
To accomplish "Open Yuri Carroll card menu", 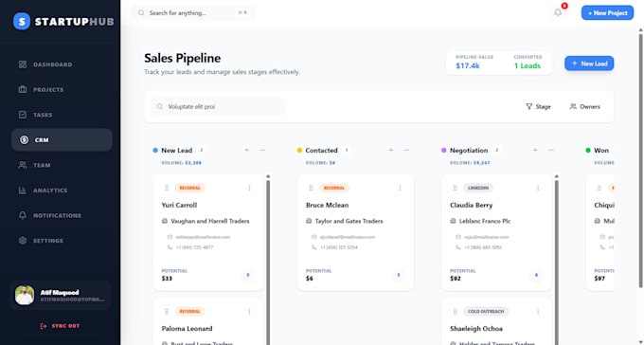I will (x=249, y=188).
